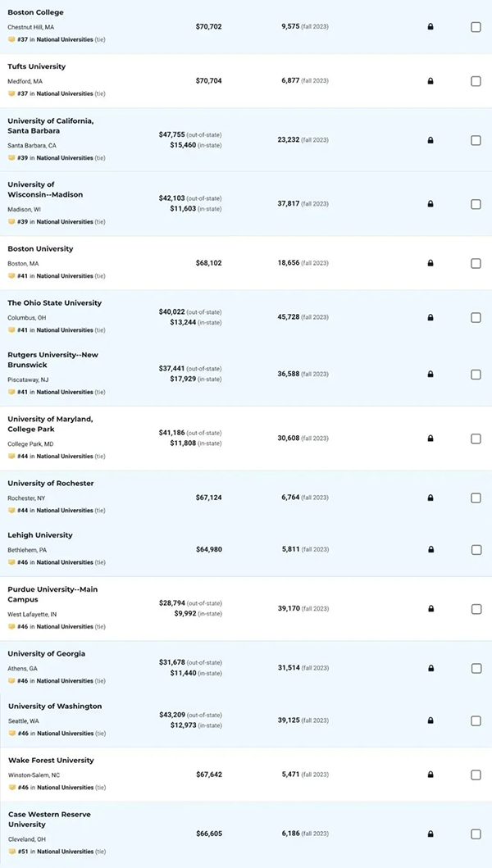
Task: Check the compare box for Boston College
Action: coord(476,27)
